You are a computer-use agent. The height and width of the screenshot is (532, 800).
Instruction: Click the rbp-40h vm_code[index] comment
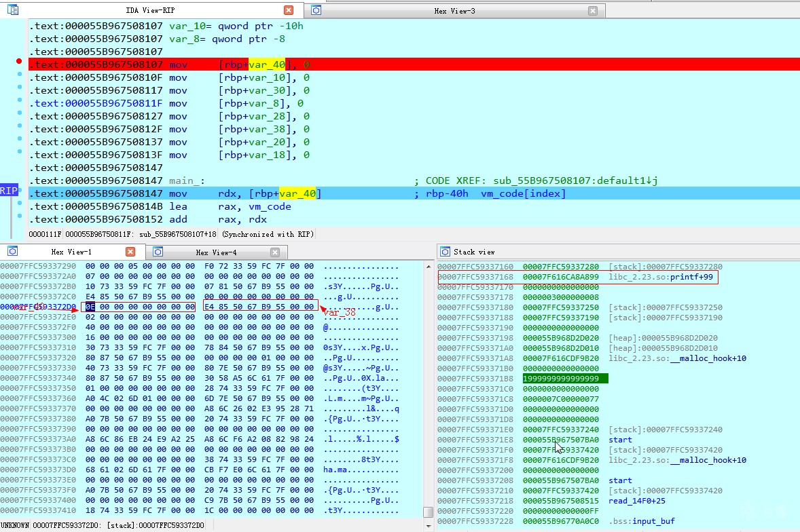tap(495, 193)
